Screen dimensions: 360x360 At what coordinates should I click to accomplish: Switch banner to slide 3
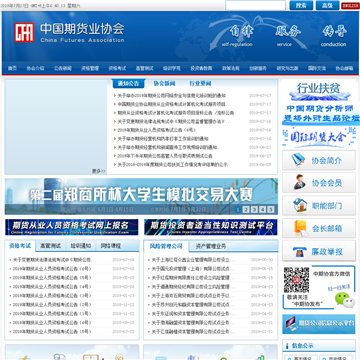point(254,209)
